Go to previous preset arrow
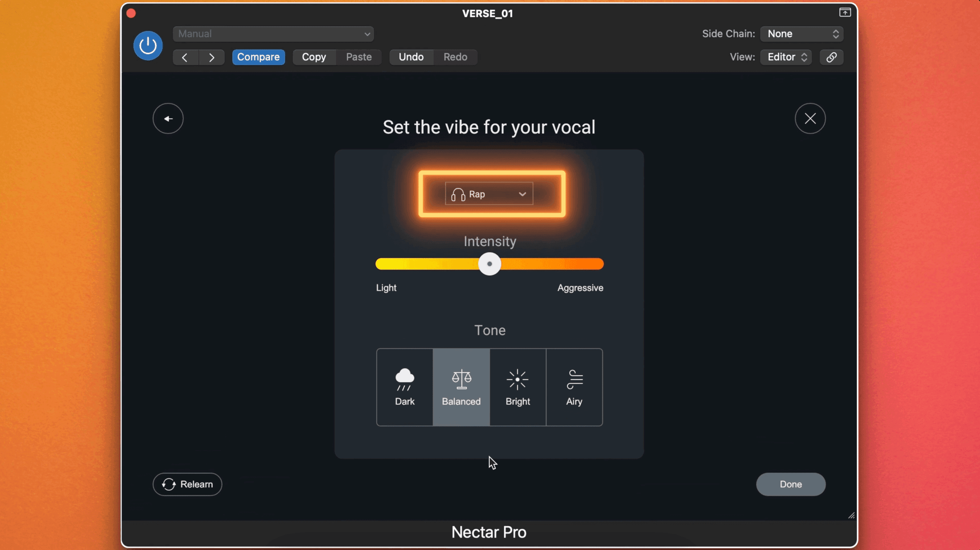This screenshot has width=980, height=550. [185, 57]
